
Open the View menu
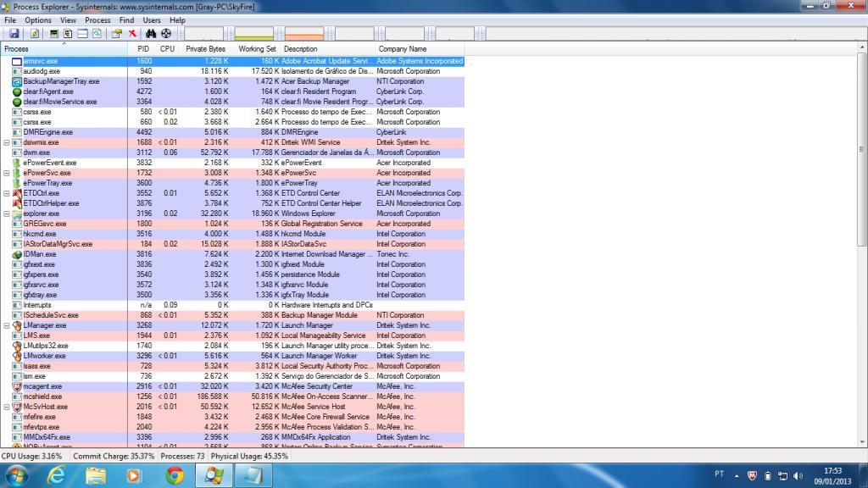68,20
